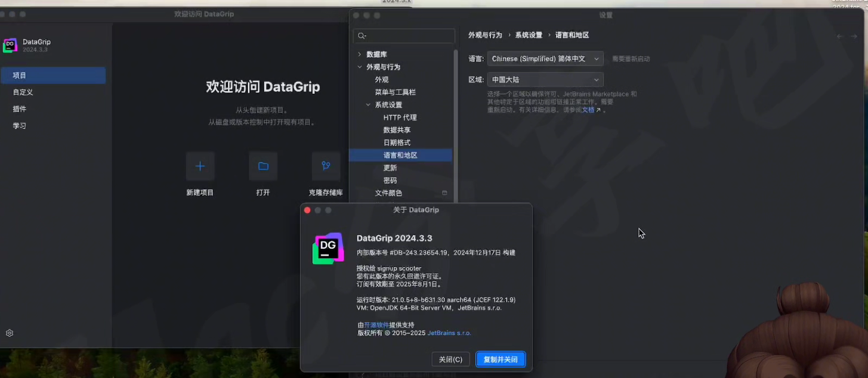Open the JetBrains s.r.o. copyright link
Image resolution: width=868 pixels, height=378 pixels.
(449, 333)
